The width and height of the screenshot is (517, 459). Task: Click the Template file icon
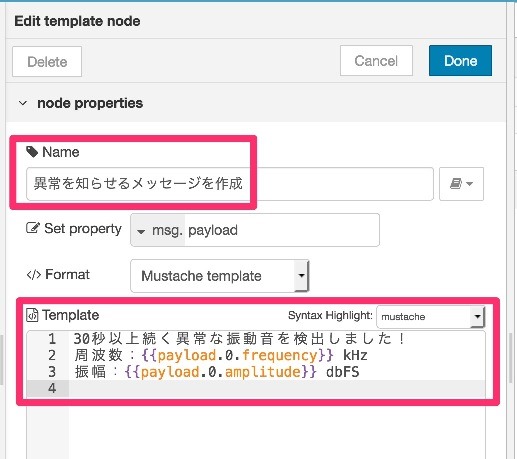click(x=32, y=315)
